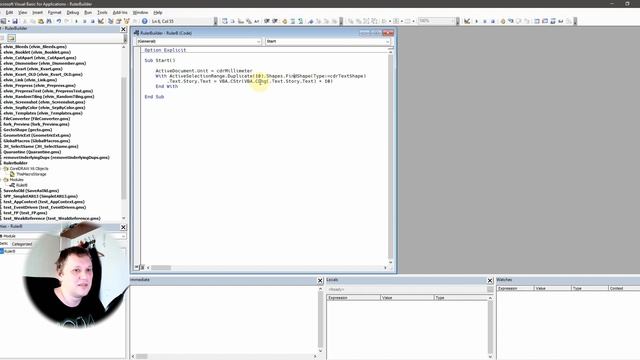Screen dimensions: 640x360
Task: Click the blue Help question mark icon
Action: click(x=144, y=21)
